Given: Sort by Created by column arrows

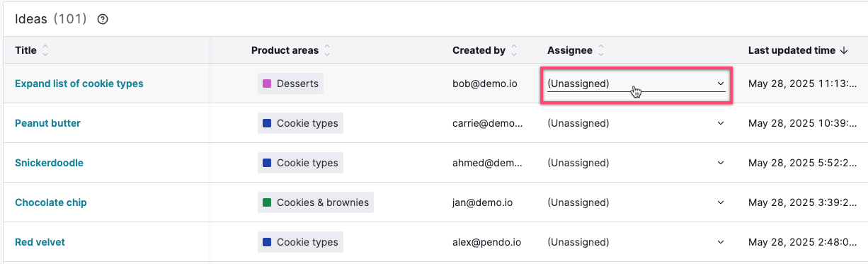Looking at the screenshot, I should click(514, 50).
